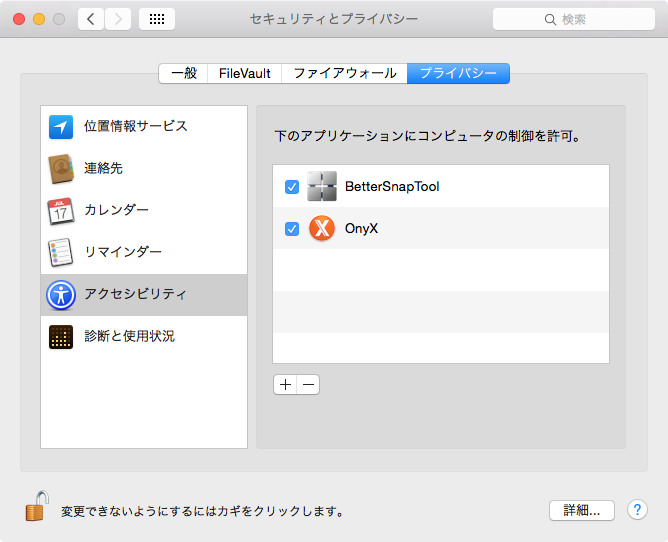Select アクセシビリティ label in sidebar

[135, 294]
